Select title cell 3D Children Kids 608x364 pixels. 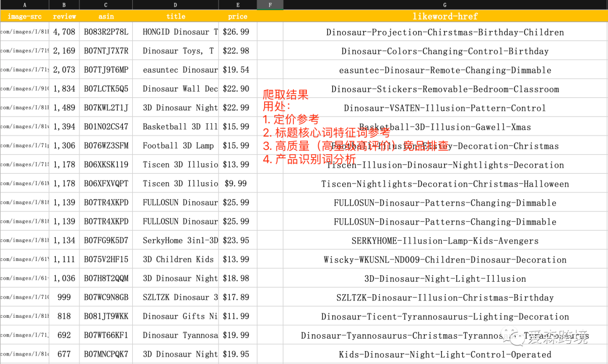(175, 260)
